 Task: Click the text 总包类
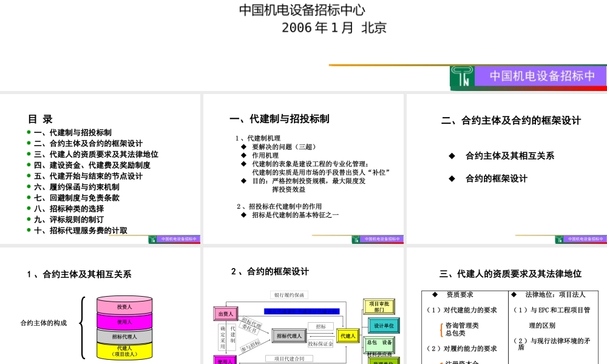(455, 333)
